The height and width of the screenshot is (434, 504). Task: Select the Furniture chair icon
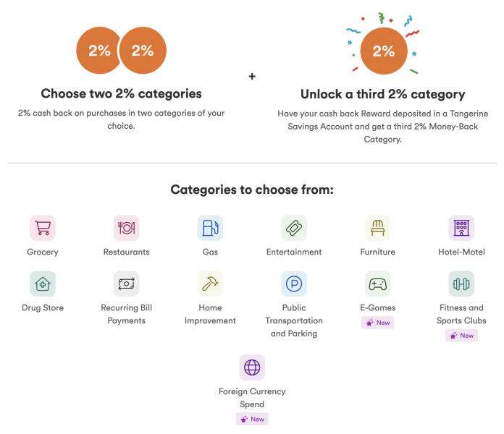(x=377, y=228)
